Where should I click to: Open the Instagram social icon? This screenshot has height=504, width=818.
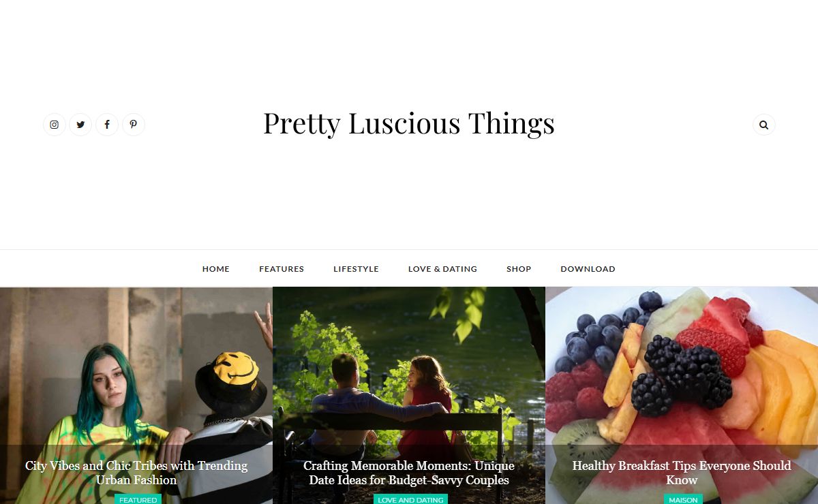(55, 125)
